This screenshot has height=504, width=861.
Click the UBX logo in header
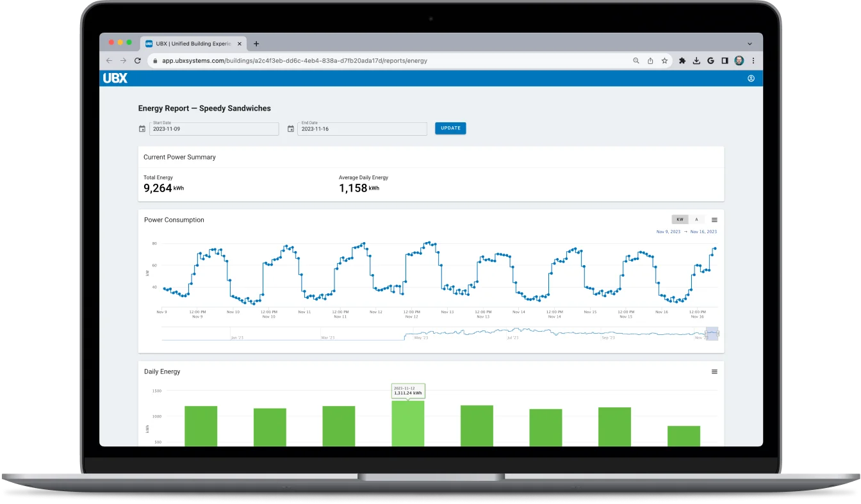[115, 78]
